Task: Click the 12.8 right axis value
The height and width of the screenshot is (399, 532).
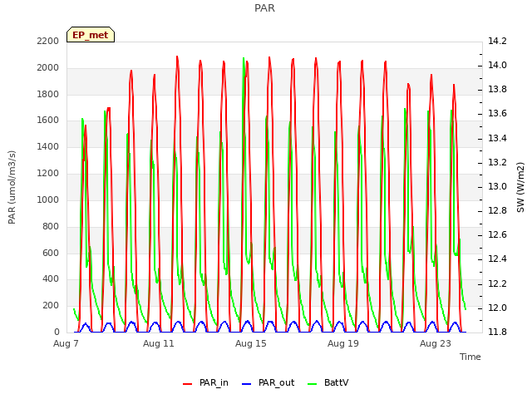Action: [497, 210]
